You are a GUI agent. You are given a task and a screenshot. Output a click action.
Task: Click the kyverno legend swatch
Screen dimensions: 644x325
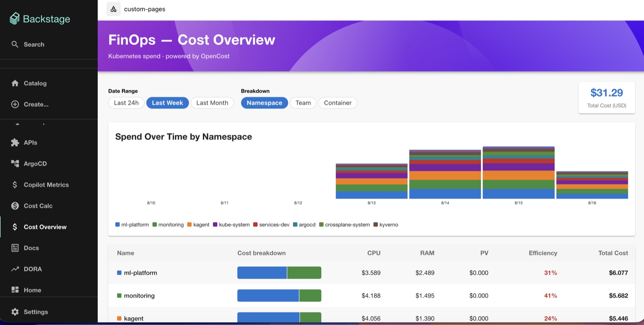pos(376,224)
